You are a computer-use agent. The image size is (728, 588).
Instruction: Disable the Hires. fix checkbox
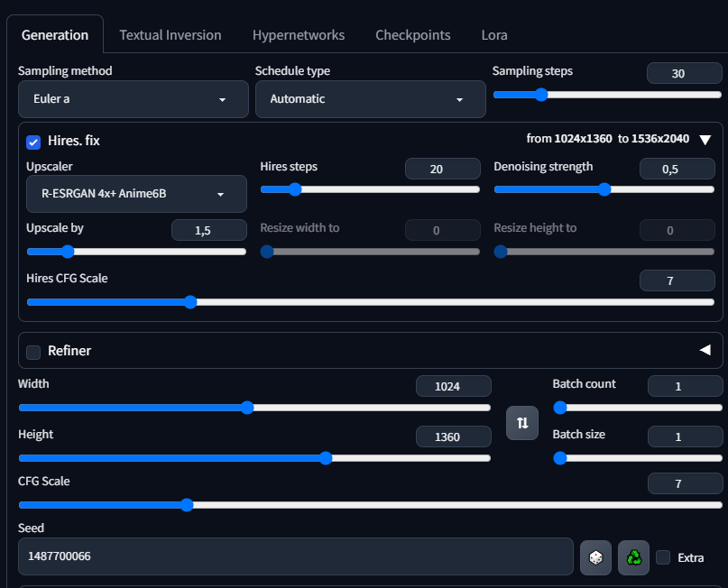pyautogui.click(x=33, y=142)
